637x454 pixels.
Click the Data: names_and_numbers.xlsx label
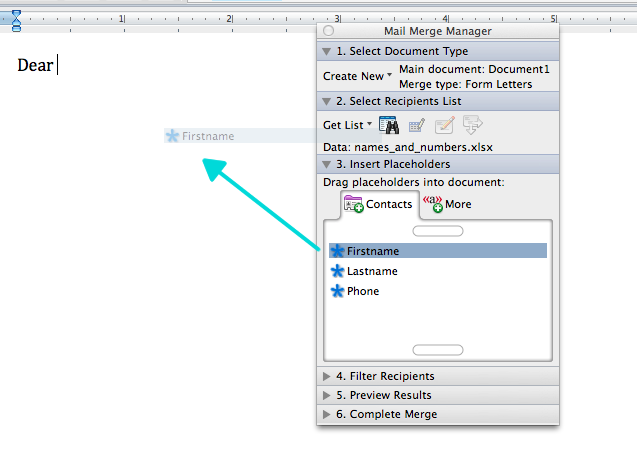[x=408, y=147]
